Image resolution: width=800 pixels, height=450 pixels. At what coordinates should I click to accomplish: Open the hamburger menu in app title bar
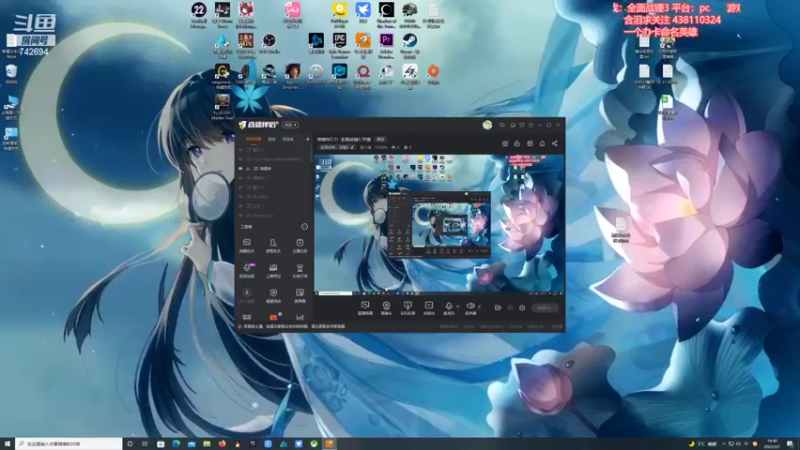click(x=531, y=125)
